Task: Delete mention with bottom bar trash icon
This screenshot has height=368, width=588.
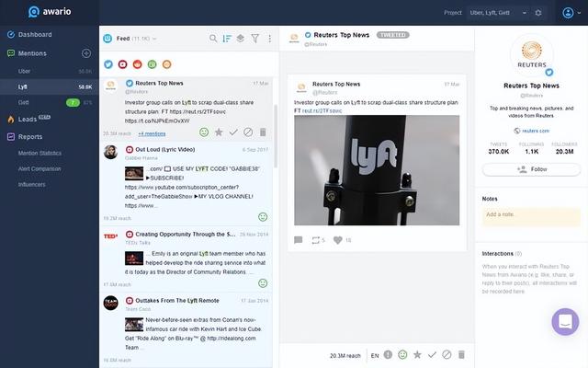Action: tap(461, 354)
